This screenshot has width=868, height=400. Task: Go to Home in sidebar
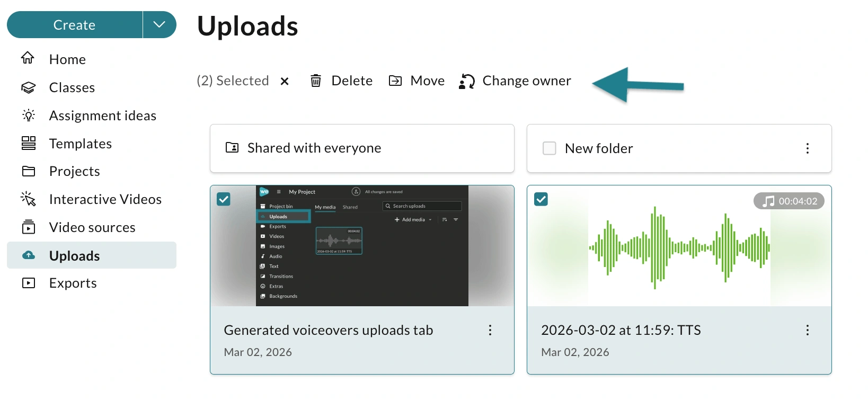67,59
